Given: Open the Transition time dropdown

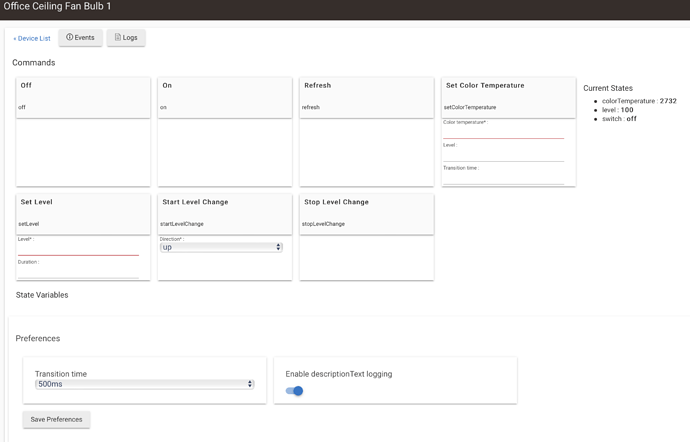Looking at the screenshot, I should pyautogui.click(x=145, y=384).
